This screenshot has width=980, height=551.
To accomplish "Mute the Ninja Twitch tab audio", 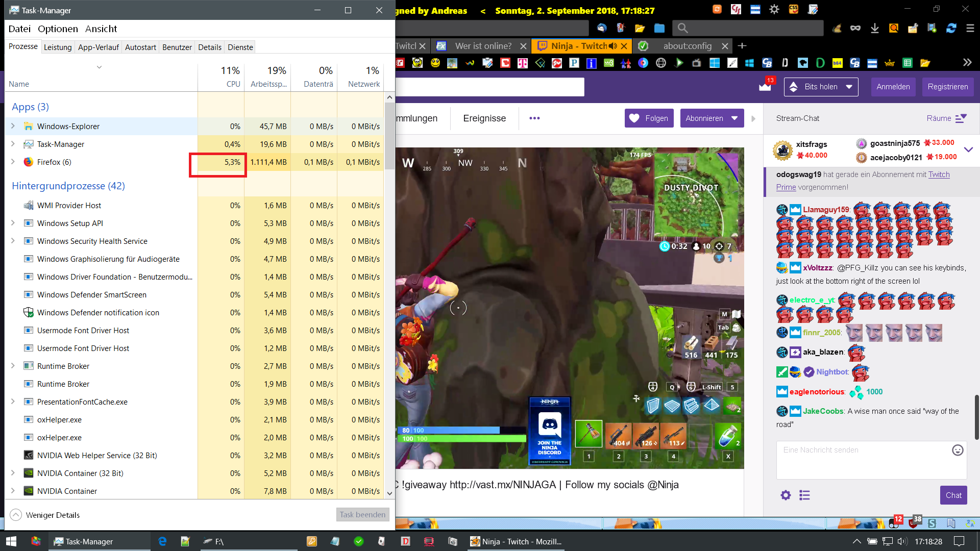I will click(613, 46).
